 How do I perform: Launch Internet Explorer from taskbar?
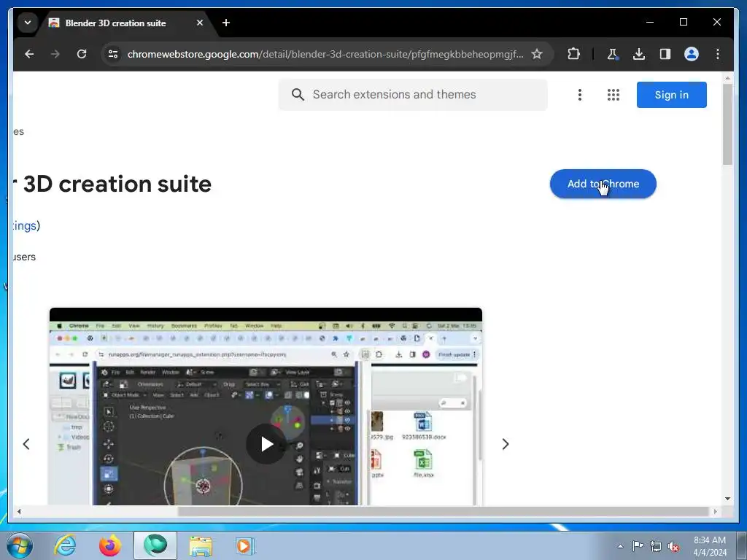[x=65, y=545]
